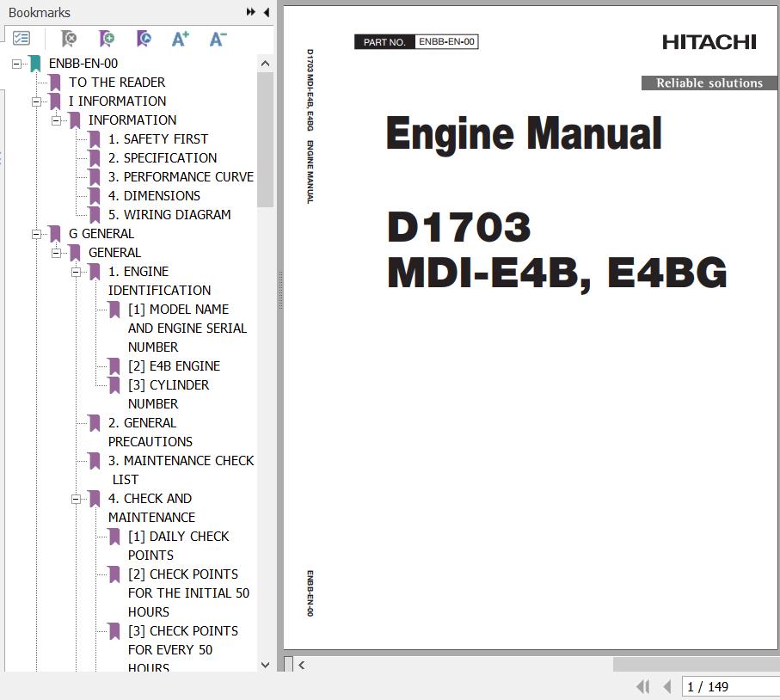Open the 1. SAFETY FIRST bookmark
780x700 pixels.
(157, 138)
